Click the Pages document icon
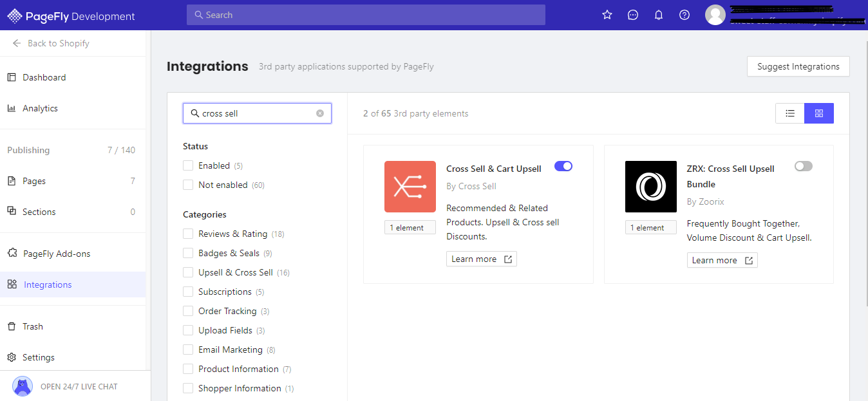Image resolution: width=868 pixels, height=401 pixels. 12,181
